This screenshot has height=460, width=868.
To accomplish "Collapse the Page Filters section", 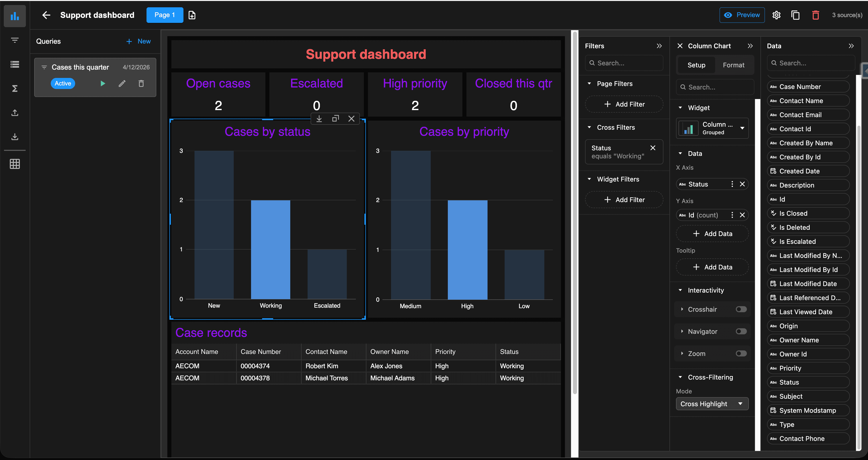I will [589, 83].
